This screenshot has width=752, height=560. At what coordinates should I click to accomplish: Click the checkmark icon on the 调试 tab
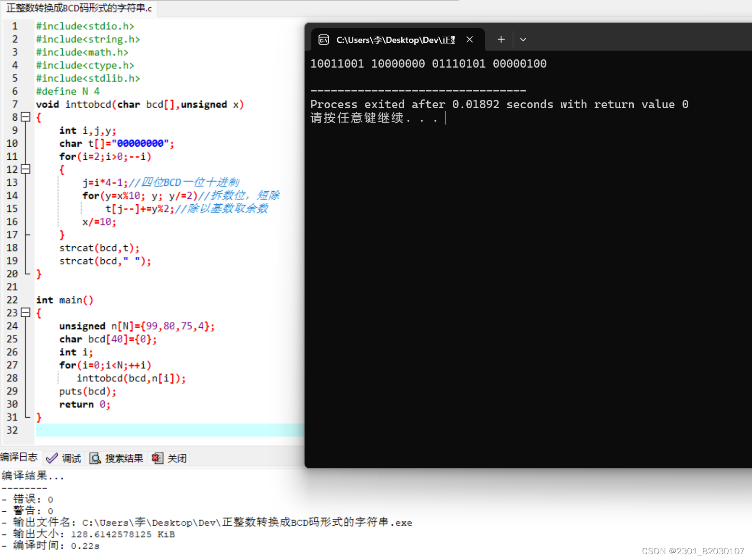point(52,458)
